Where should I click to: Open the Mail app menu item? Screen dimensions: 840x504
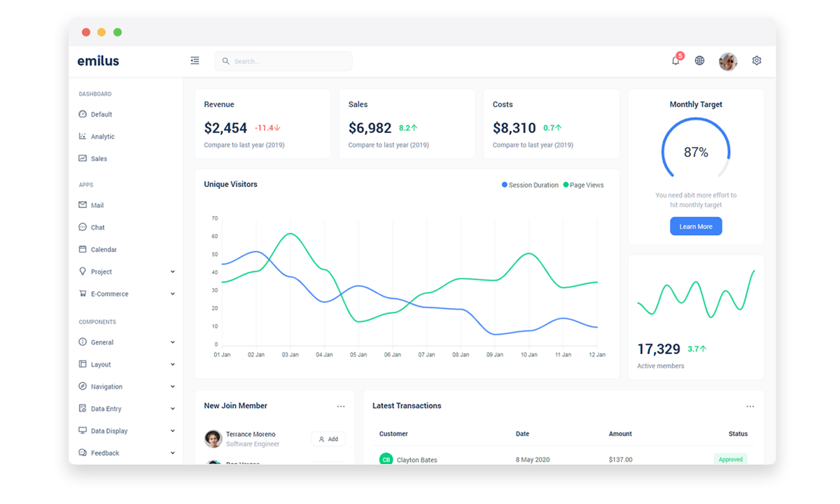[126, 205]
